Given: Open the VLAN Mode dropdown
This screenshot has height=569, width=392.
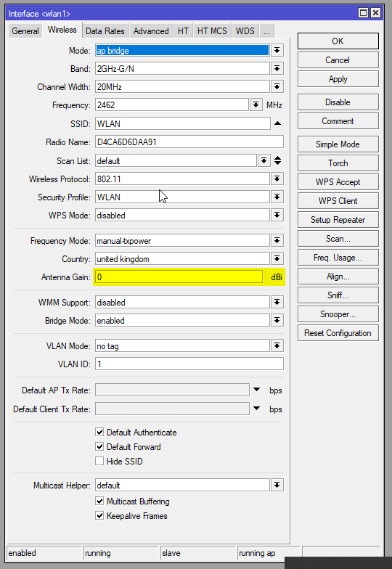Looking at the screenshot, I should tap(277, 345).
